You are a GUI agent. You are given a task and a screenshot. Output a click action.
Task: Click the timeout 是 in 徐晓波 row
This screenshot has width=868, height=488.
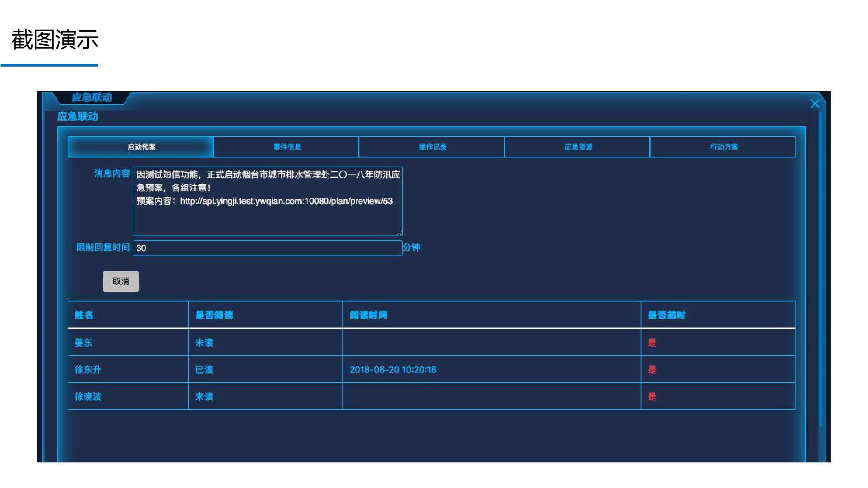point(652,396)
